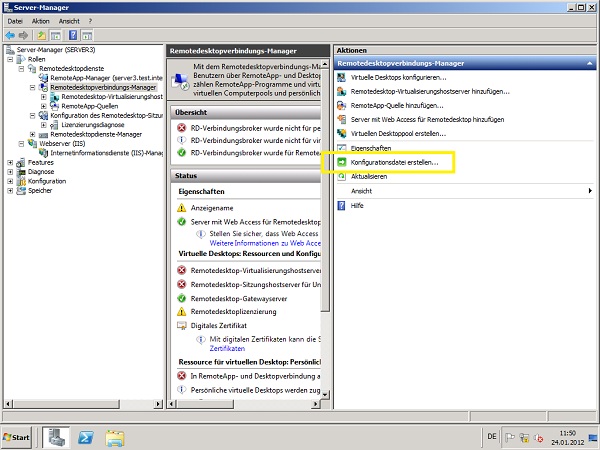The width and height of the screenshot is (600, 450).
Task: Open Windows Explorer from the taskbar
Action: (115, 438)
